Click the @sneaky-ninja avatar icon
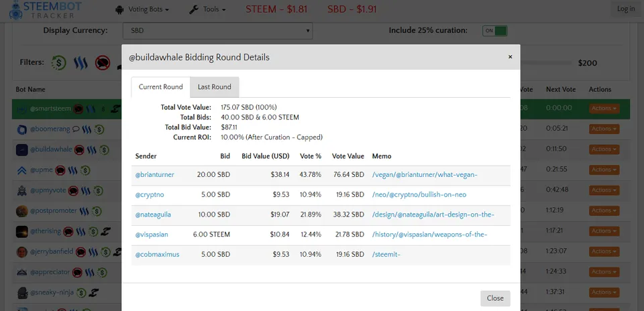This screenshot has height=311, width=644. (x=21, y=292)
